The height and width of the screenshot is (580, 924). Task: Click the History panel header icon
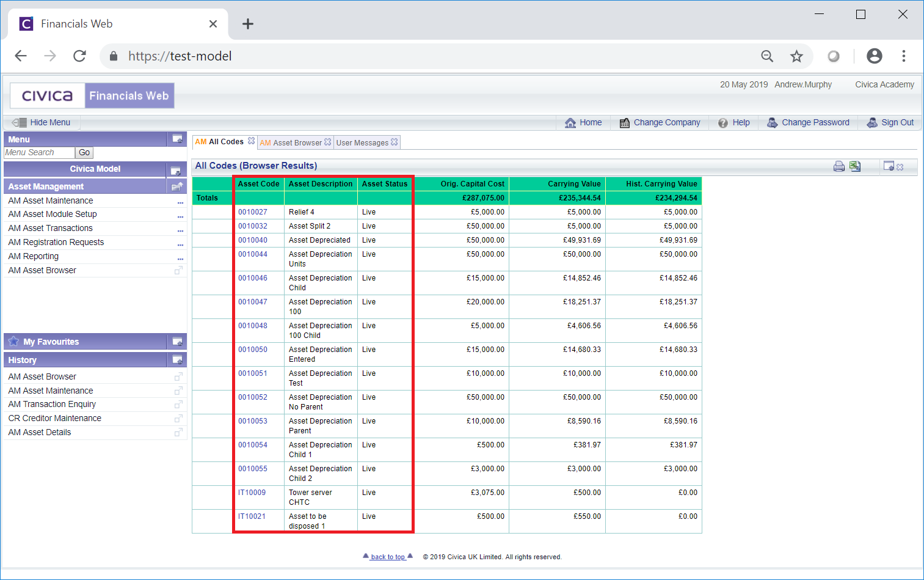(177, 359)
